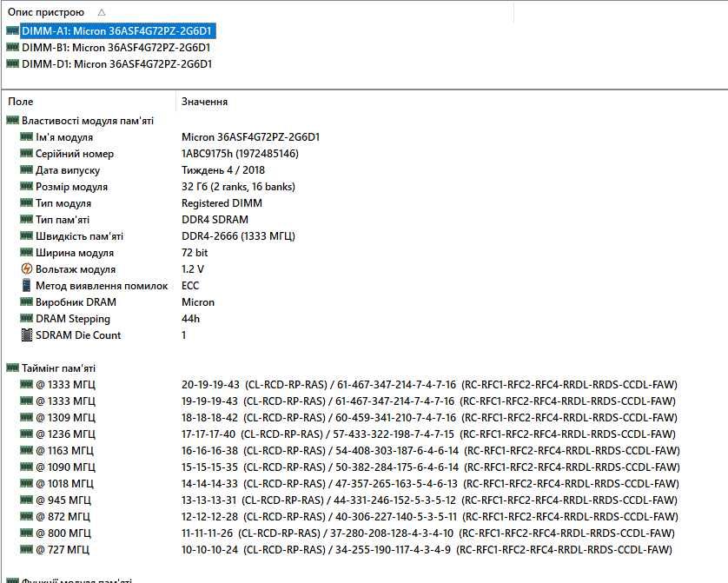The width and height of the screenshot is (728, 583).
Task: Click the Ширина модуля row icon
Action: pyautogui.click(x=27, y=253)
